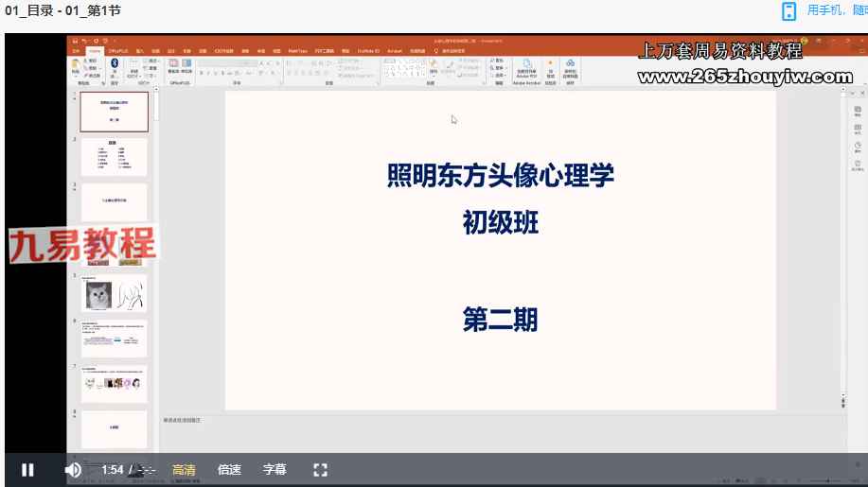Open the Home ribbon tab

click(95, 51)
